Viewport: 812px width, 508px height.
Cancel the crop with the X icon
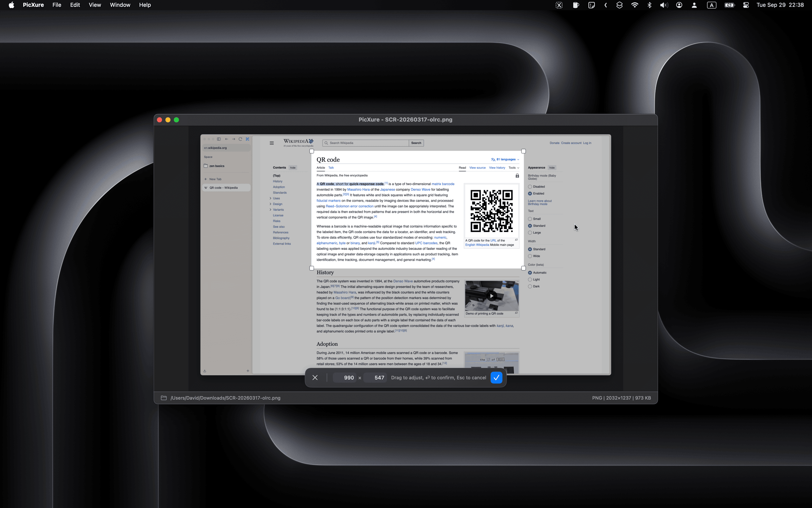coord(315,378)
